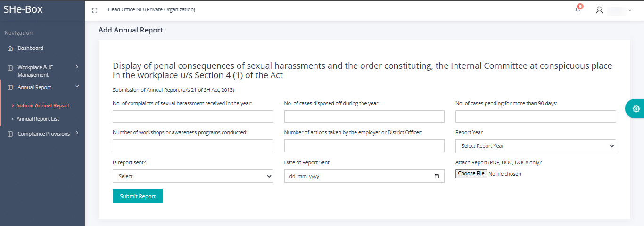Click the cases disposed off input field
This screenshot has height=226, width=644.
(x=364, y=116)
